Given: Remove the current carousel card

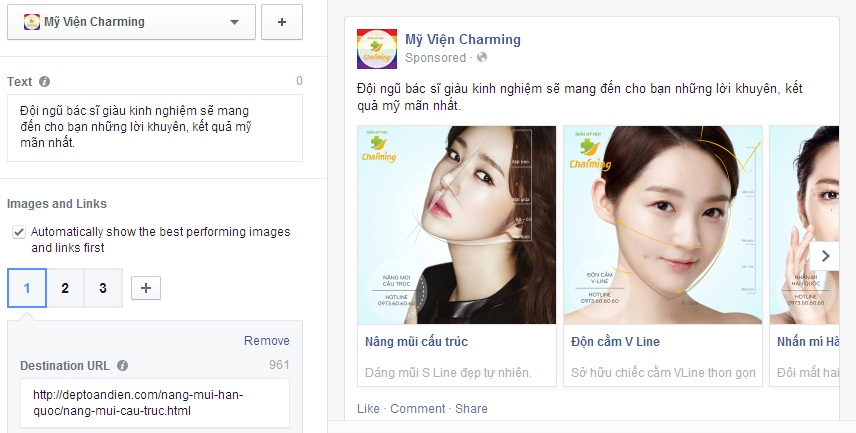Looking at the screenshot, I should click(266, 341).
